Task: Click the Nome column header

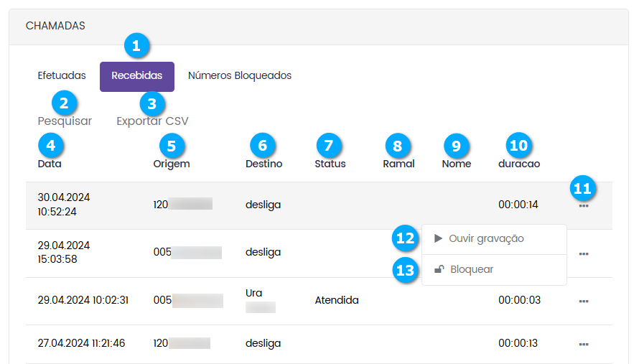Action: pos(457,164)
